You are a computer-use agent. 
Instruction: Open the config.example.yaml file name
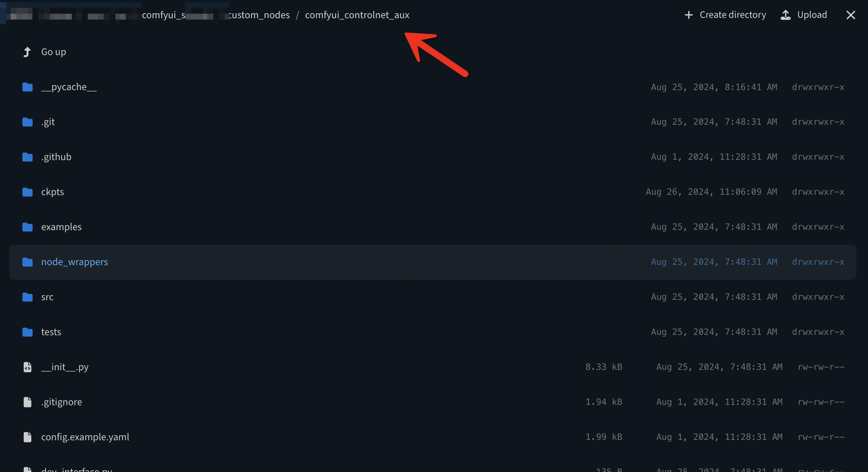(x=85, y=437)
